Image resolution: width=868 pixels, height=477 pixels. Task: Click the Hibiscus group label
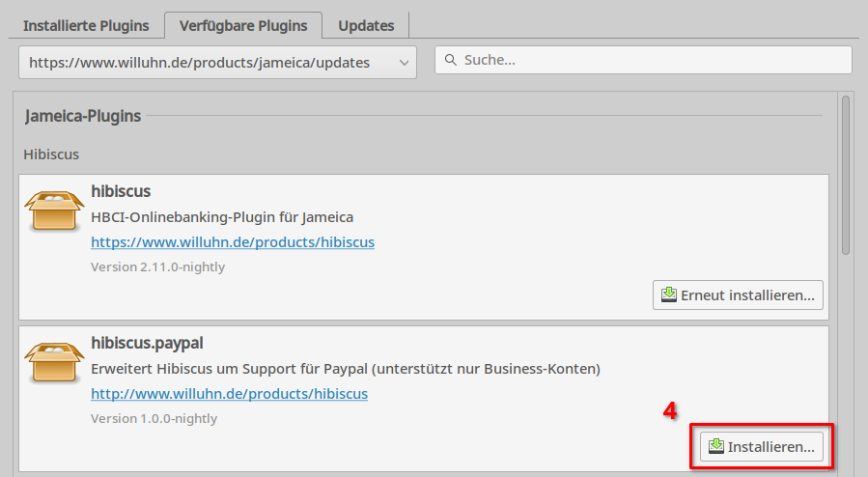51,154
